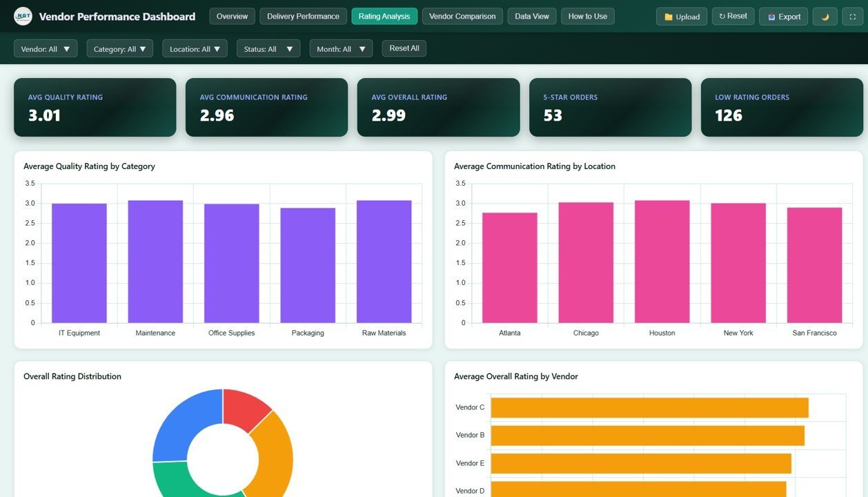Open the Delivery Performance tab

(x=303, y=15)
